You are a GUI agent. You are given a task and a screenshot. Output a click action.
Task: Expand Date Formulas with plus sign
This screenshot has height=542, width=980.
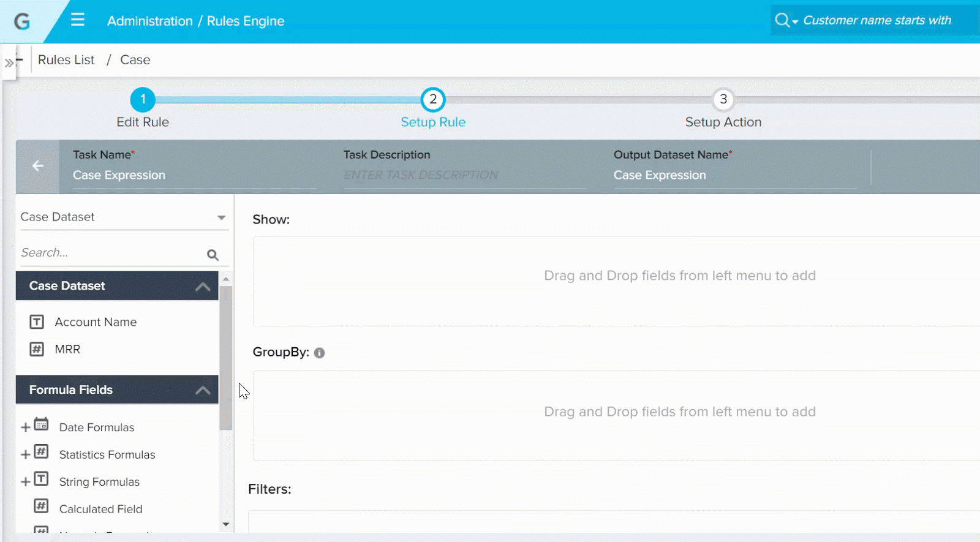tap(26, 427)
